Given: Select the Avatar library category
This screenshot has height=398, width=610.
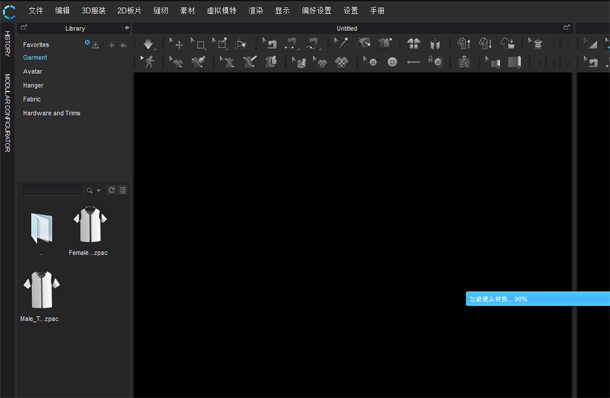Looking at the screenshot, I should coord(32,72).
